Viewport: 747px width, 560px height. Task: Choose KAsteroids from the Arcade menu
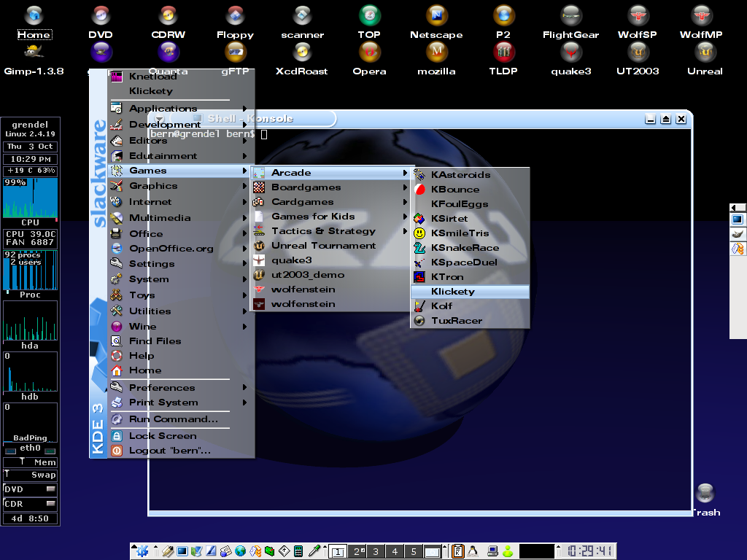pos(471,175)
